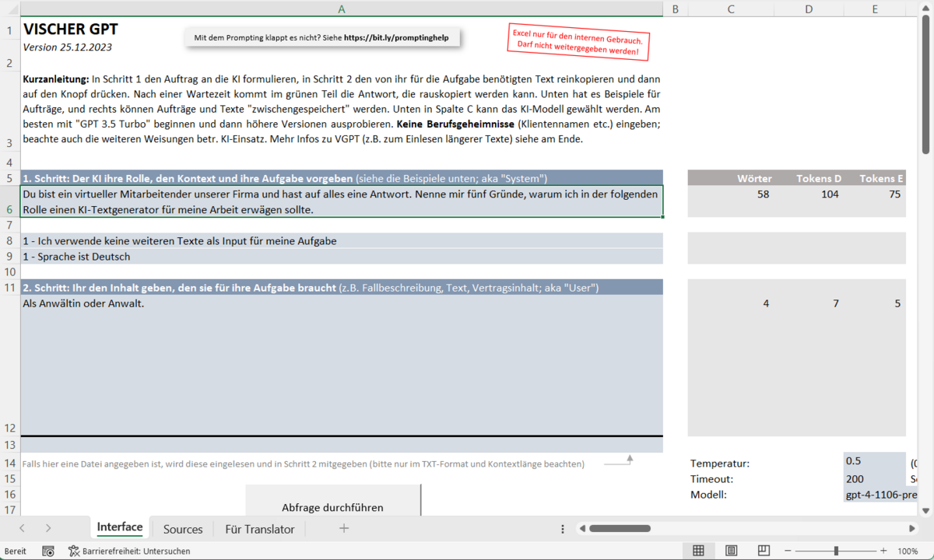Click the zoom slider handle
This screenshot has height=560, width=934.
pos(836,551)
